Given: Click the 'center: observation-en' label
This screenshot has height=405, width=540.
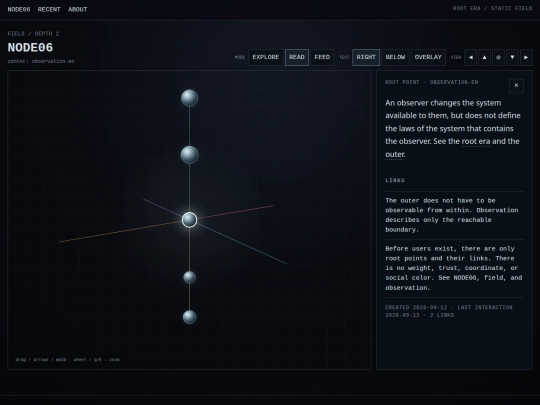Looking at the screenshot, I should tap(41, 61).
